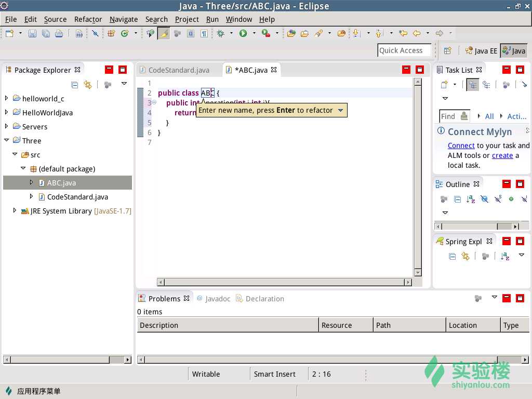Click the create local task link

[x=502, y=155]
